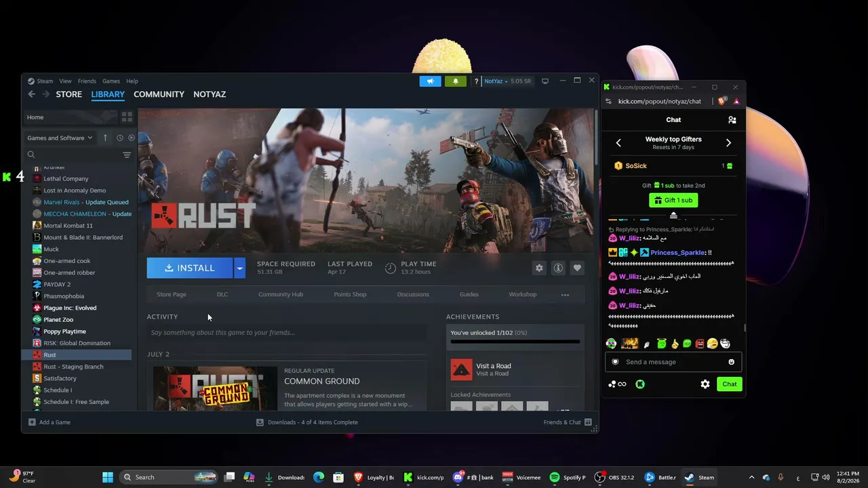Image resolution: width=868 pixels, height=488 pixels.
Task: Open the more links ellipsis menu
Action: point(565,295)
